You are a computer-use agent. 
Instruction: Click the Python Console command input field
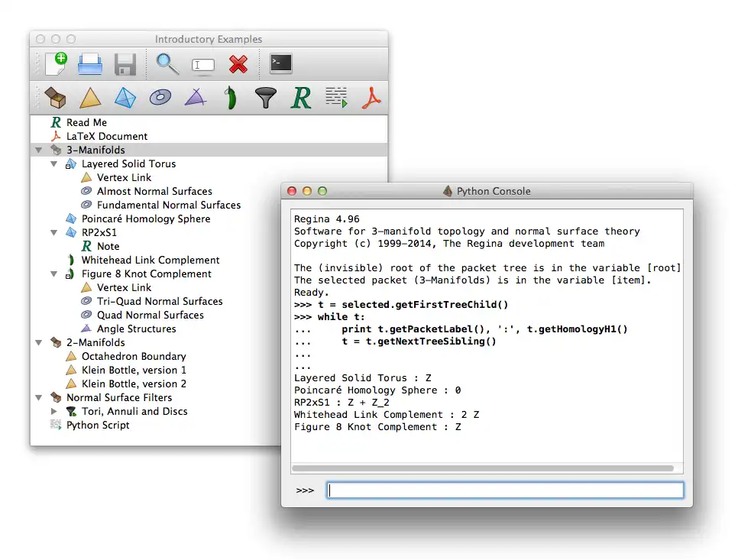click(x=505, y=490)
